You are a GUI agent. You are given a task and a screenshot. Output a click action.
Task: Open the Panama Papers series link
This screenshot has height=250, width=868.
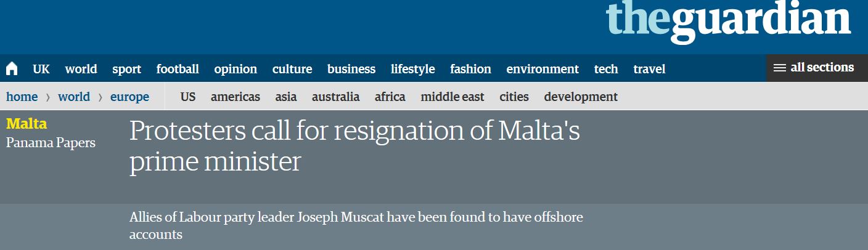(51, 143)
